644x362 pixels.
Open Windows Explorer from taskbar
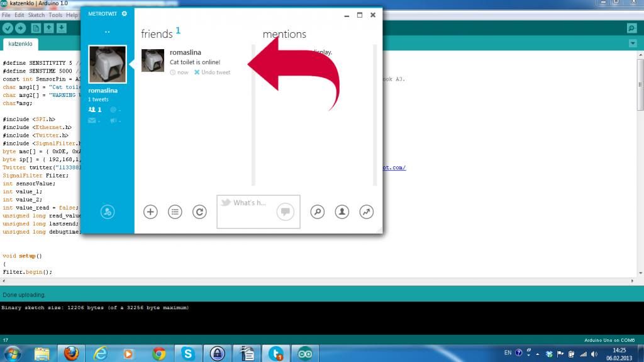[42, 354]
